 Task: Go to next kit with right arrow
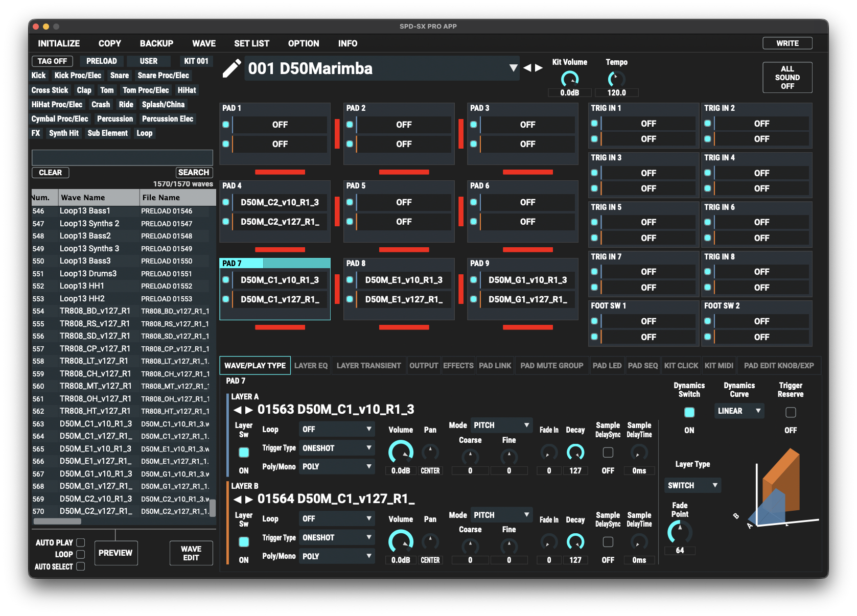539,68
